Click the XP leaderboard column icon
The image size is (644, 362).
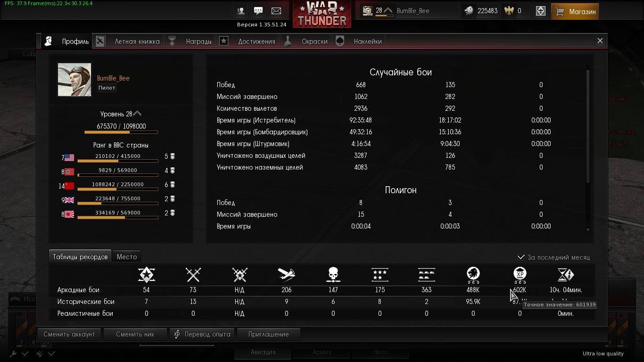[520, 274]
